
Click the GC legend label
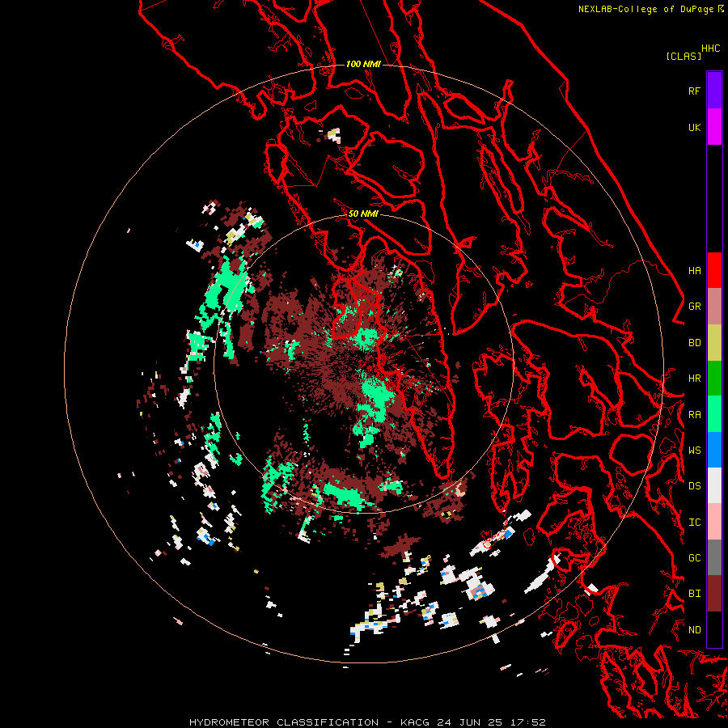(x=694, y=558)
